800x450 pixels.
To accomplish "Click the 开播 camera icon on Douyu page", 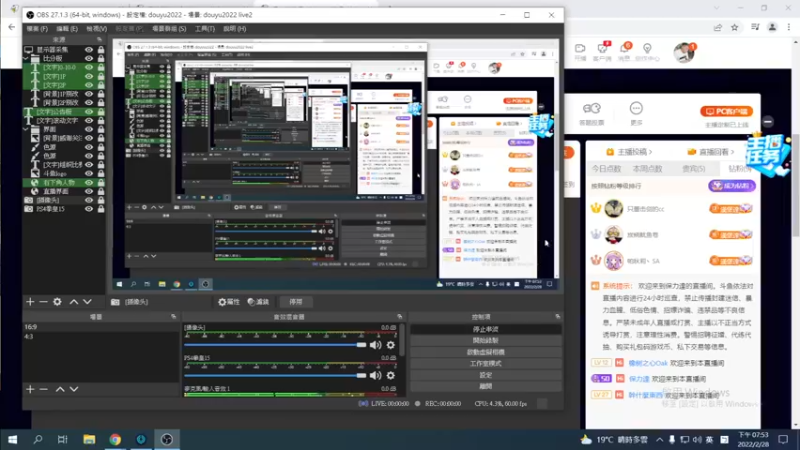I will pos(580,48).
